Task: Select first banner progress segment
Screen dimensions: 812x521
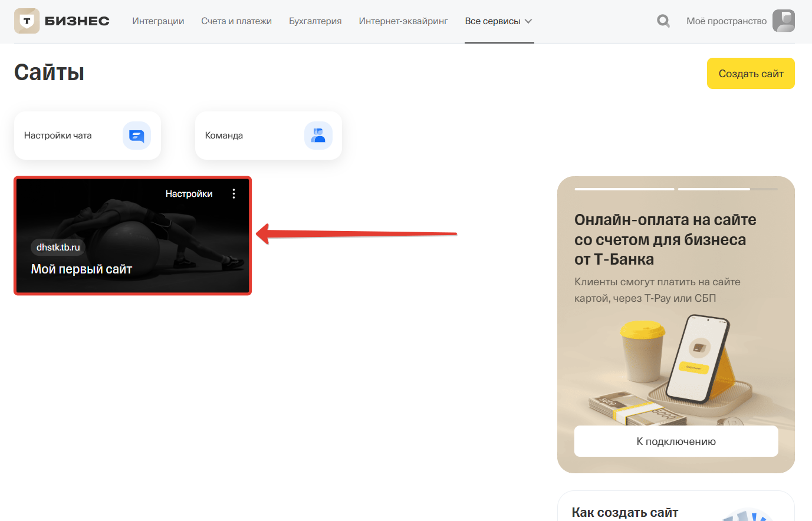Action: click(x=624, y=189)
